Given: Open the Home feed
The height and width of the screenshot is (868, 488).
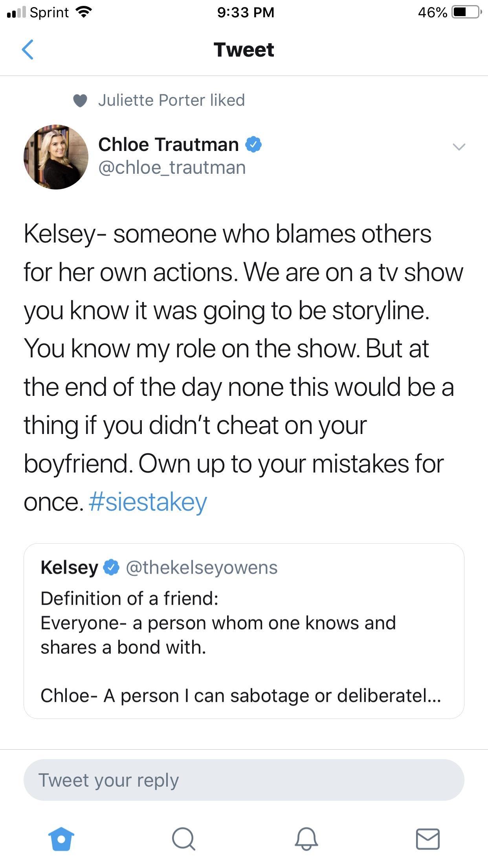Looking at the screenshot, I should coord(61,839).
